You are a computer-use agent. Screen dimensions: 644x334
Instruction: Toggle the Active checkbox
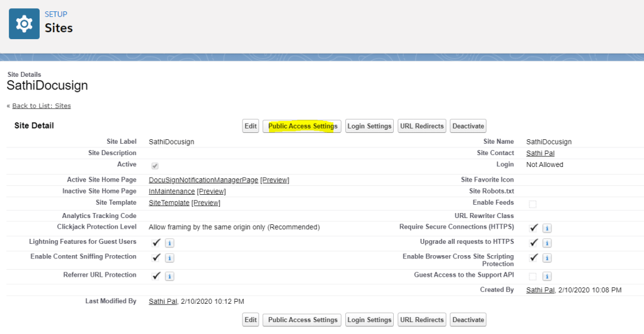tap(155, 166)
